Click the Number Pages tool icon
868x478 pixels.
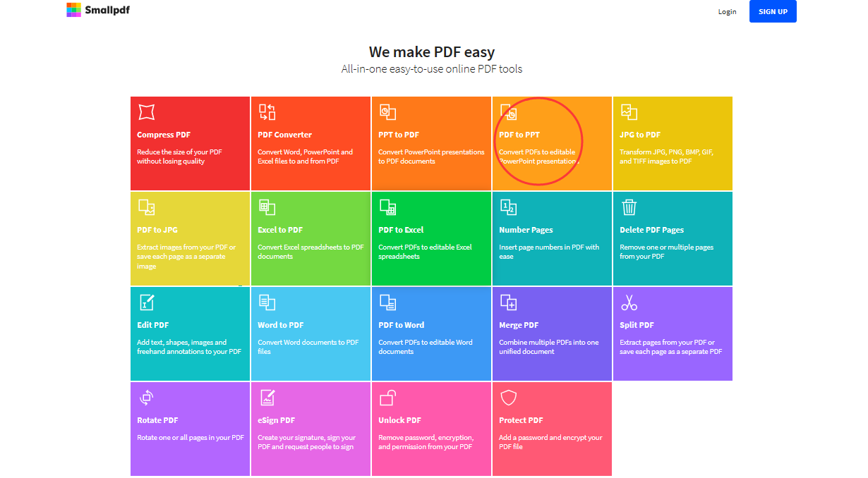pos(508,207)
